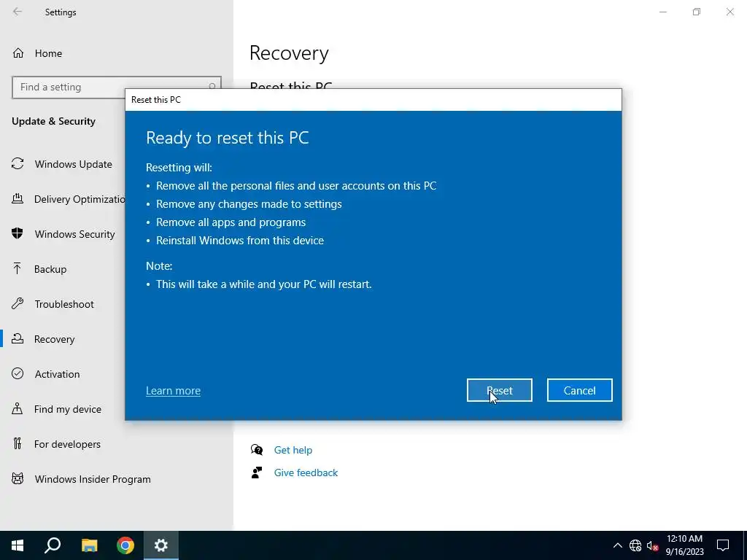This screenshot has height=560, width=747.
Task: Focus the Find a setting search box
Action: tap(116, 87)
